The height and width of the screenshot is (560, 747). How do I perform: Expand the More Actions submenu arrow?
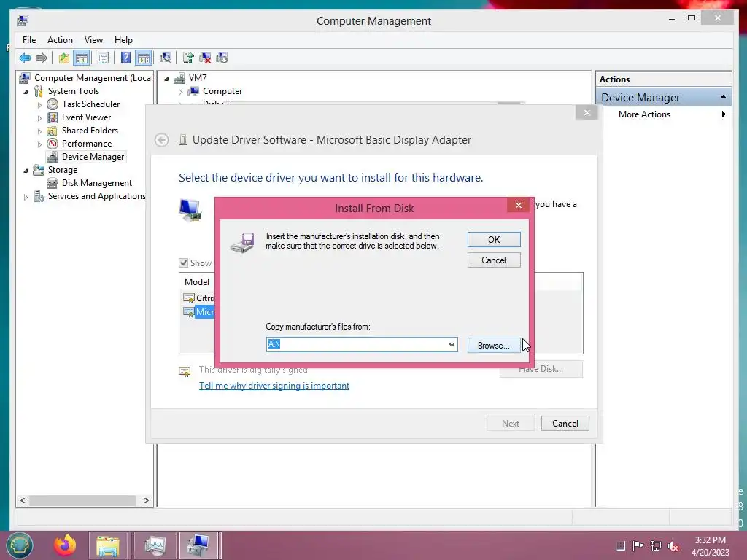pyautogui.click(x=724, y=114)
